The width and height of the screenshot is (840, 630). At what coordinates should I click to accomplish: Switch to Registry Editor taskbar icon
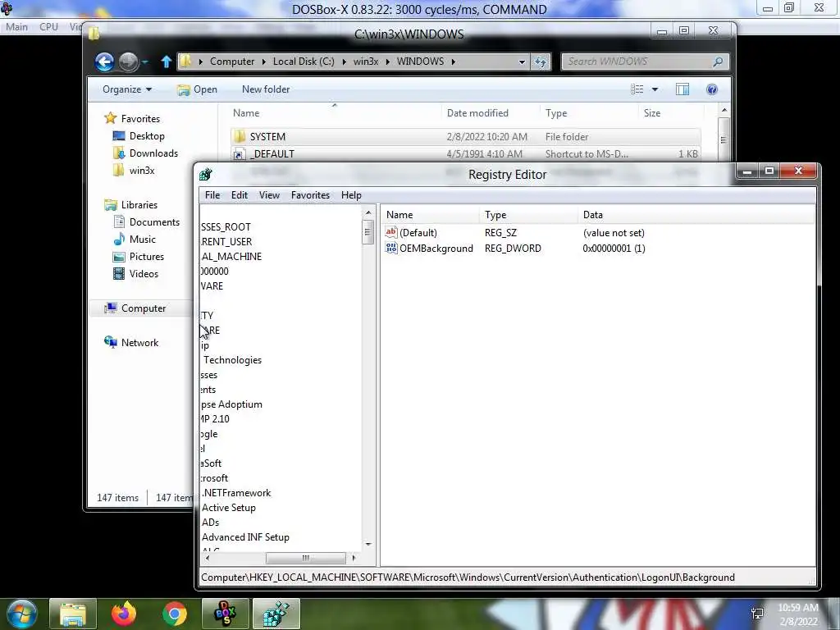point(276,614)
